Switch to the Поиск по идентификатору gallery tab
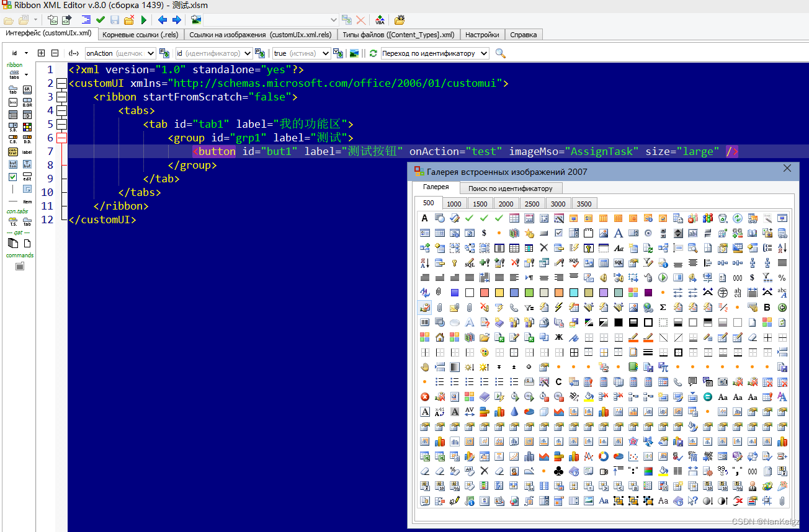 click(511, 188)
